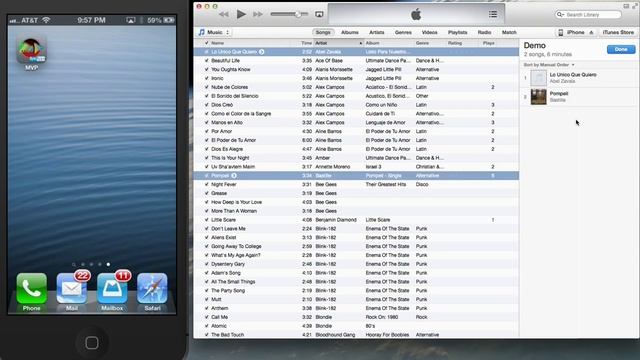The image size is (640, 360).
Task: Switch to the Albums tab
Action: click(x=350, y=32)
